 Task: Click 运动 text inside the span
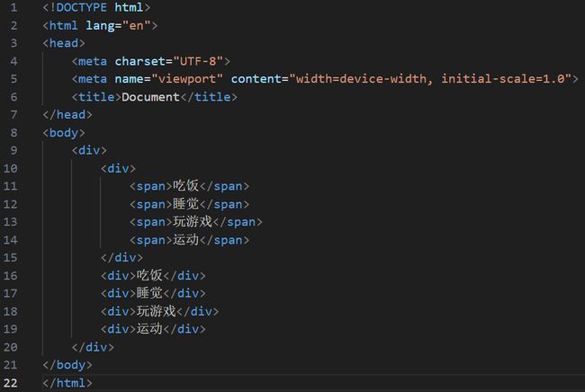(185, 239)
